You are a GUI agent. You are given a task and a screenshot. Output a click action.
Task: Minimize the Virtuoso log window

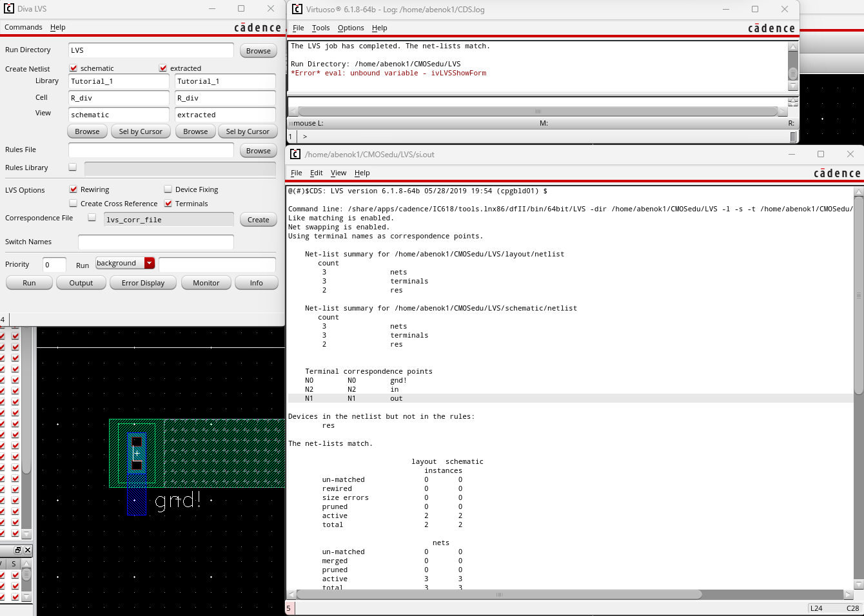tap(726, 9)
